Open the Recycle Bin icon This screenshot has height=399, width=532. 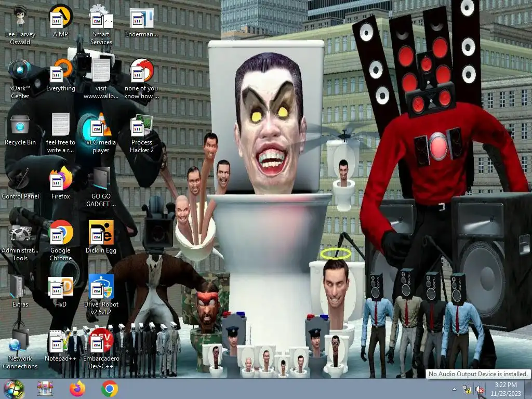(20, 130)
